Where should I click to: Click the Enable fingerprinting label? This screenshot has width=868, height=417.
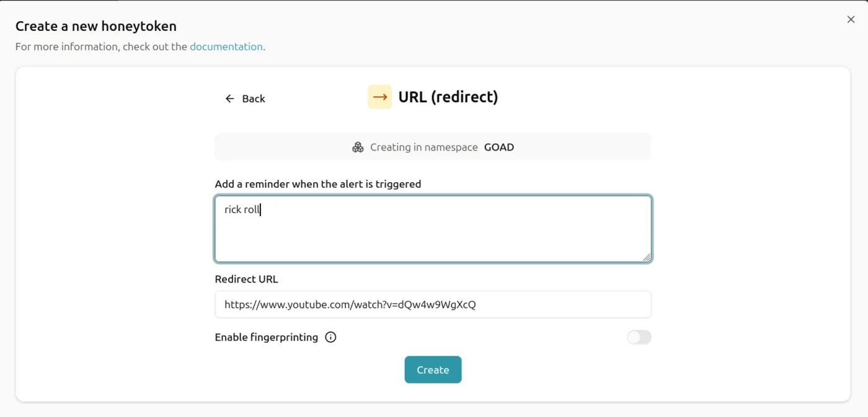coord(267,337)
